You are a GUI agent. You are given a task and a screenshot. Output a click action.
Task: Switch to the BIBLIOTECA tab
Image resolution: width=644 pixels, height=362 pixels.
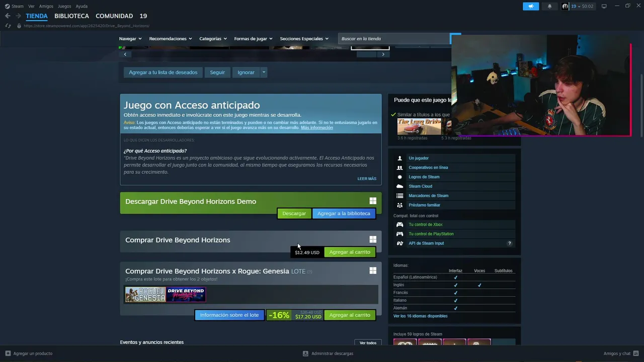coord(71,16)
